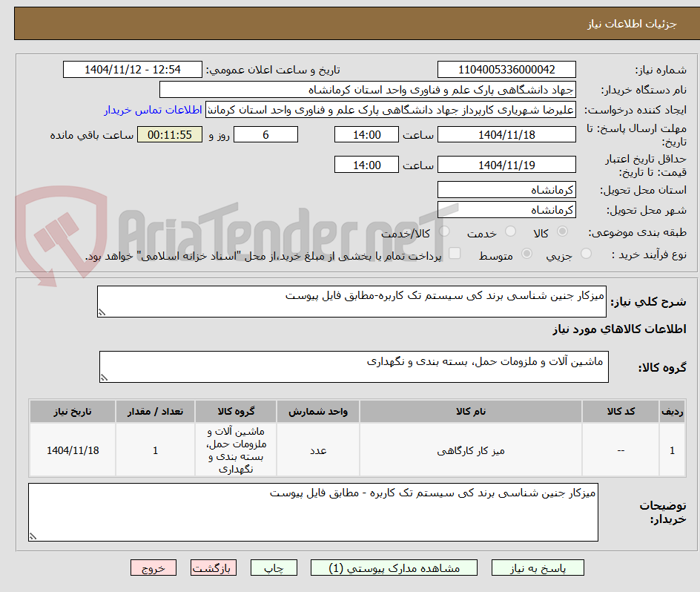Open اطلاعات تماس خریدار link

coord(153,110)
